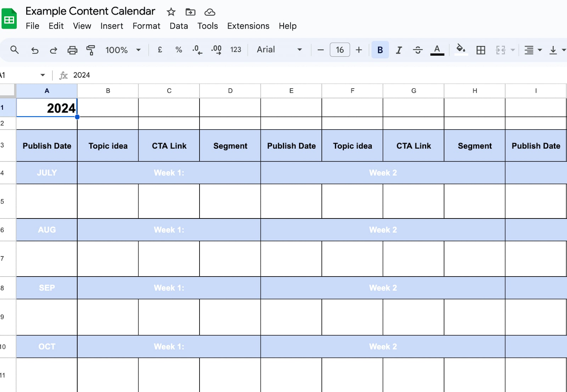The width and height of the screenshot is (567, 392).
Task: Expand the horizontal align dropdown arrow
Action: pyautogui.click(x=540, y=50)
